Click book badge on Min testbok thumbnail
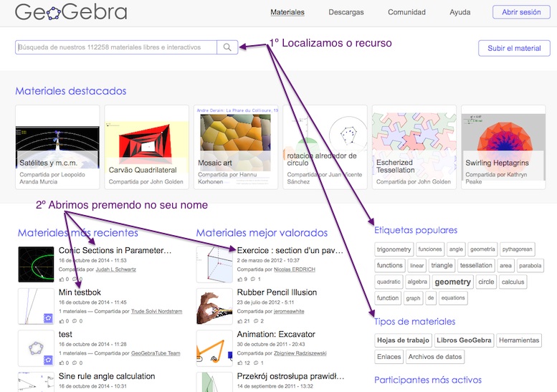Image resolution: width=557 pixels, height=392 pixels. [48, 318]
